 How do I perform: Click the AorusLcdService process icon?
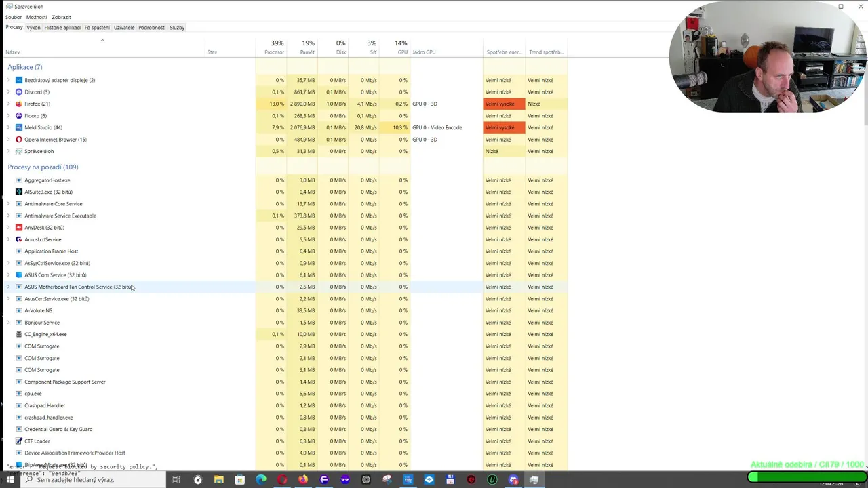19,239
